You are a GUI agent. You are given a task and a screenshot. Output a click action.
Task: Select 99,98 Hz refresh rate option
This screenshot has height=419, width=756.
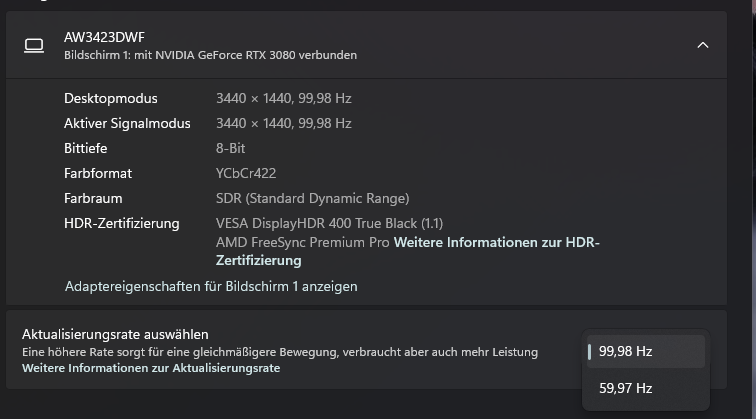pos(646,351)
